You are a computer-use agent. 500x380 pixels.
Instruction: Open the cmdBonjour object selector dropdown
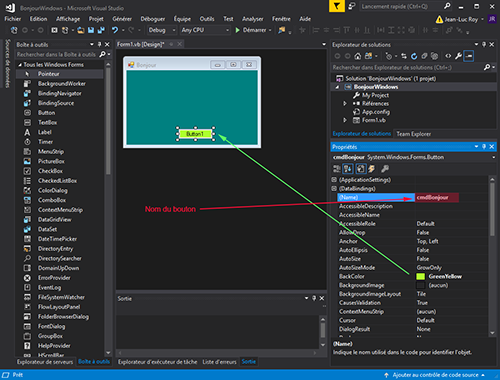pos(493,157)
